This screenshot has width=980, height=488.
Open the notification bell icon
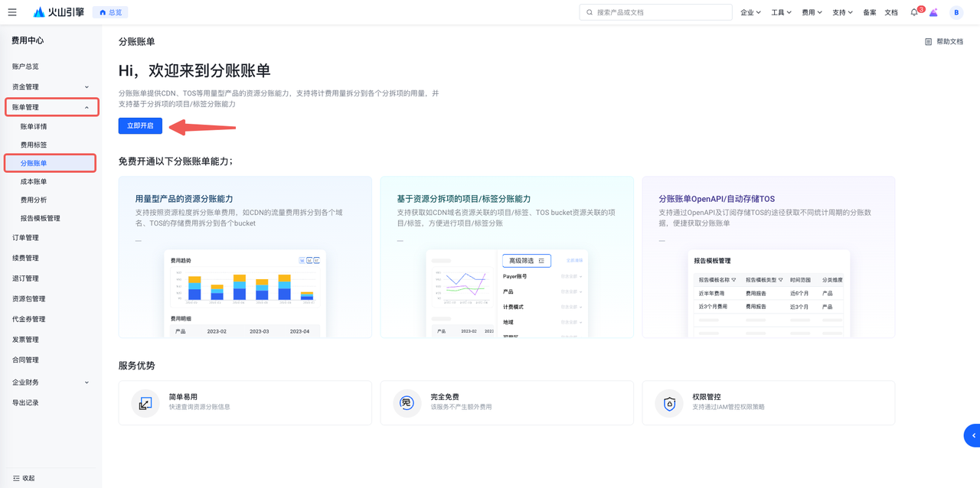pos(914,12)
